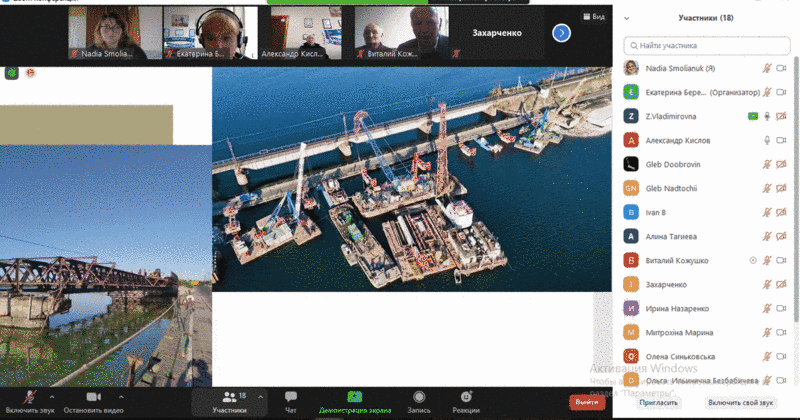800x420 pixels.
Task: Click Пригласить invite button
Action: coord(659,403)
